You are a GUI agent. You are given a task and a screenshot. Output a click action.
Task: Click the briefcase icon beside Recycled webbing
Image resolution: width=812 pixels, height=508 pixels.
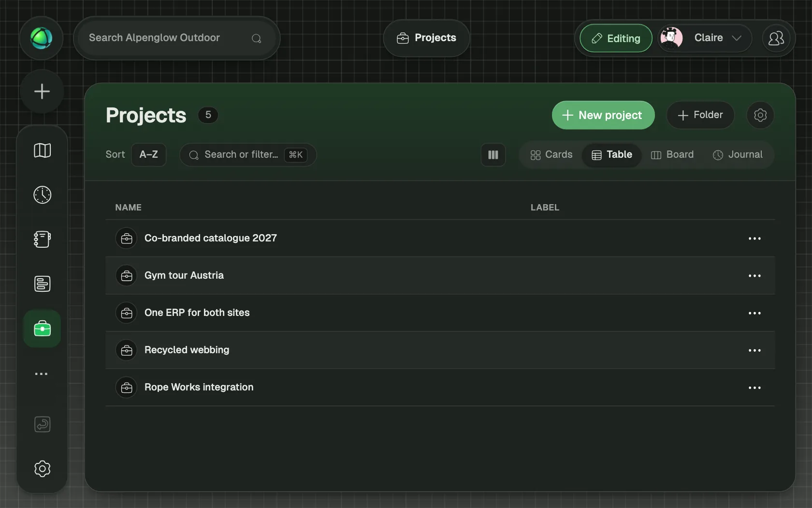(x=127, y=350)
